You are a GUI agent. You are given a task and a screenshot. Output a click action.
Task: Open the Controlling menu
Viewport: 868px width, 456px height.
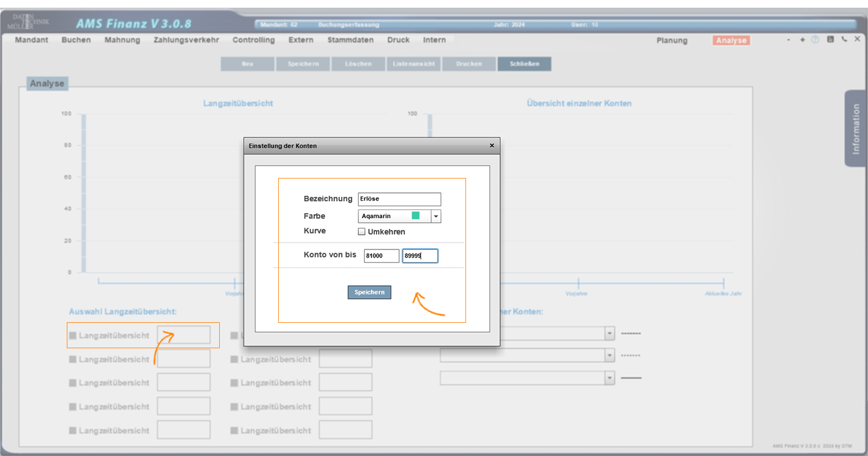tap(253, 40)
